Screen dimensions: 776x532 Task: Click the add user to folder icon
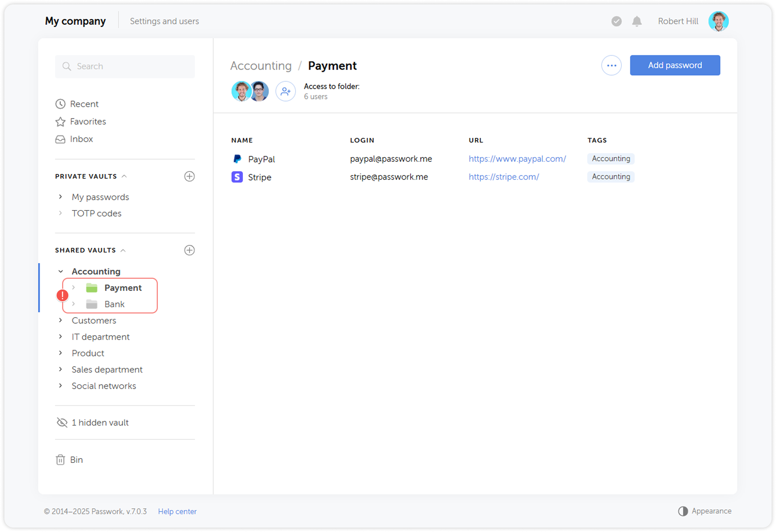click(285, 91)
